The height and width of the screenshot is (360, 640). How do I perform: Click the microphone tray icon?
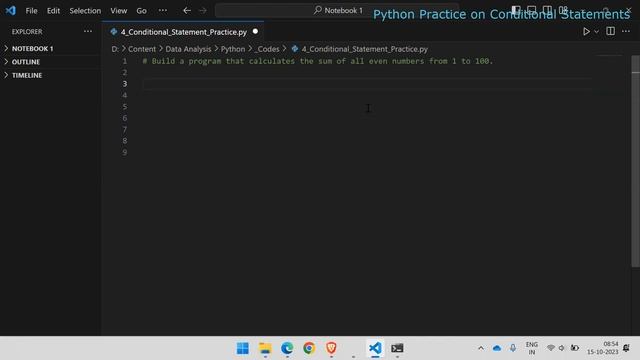(513, 348)
